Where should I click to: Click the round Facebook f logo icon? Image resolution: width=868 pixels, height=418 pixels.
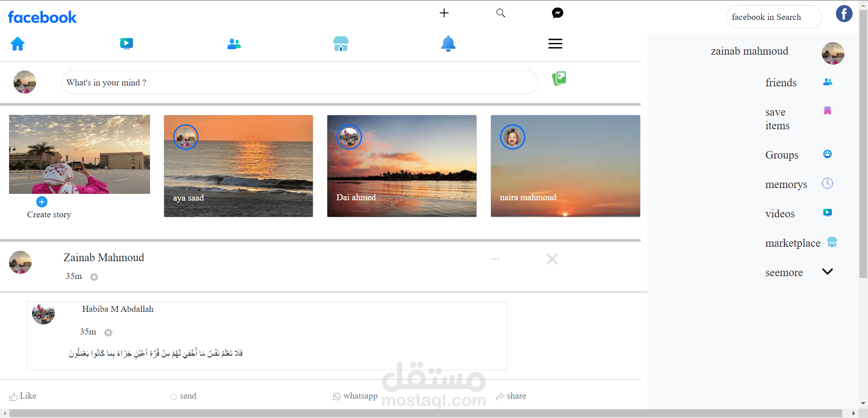tap(844, 14)
